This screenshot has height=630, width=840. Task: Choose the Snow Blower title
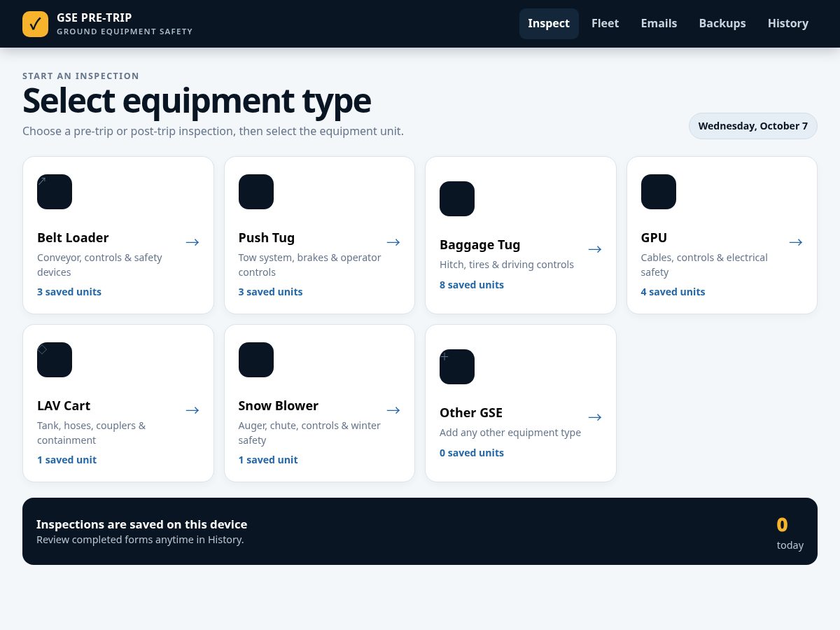[279, 406]
